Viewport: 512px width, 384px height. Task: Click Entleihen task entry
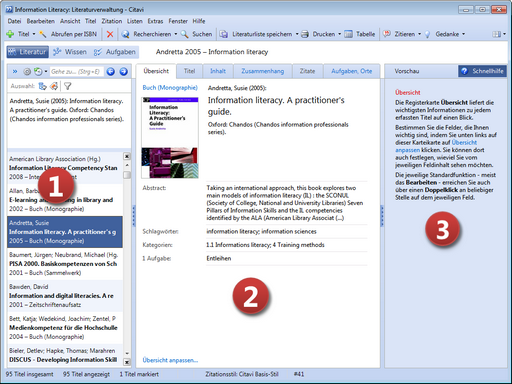[219, 258]
